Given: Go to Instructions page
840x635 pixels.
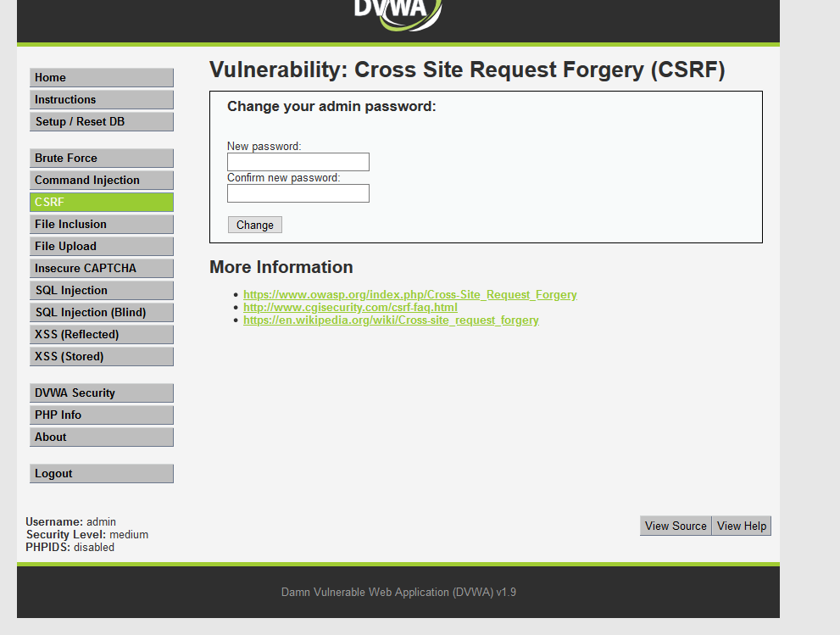Looking at the screenshot, I should (102, 100).
